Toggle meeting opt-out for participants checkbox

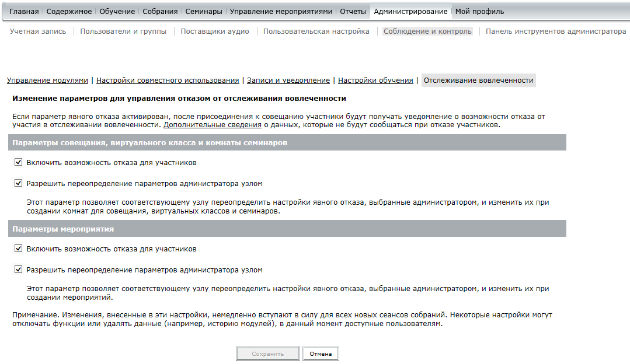(x=18, y=162)
